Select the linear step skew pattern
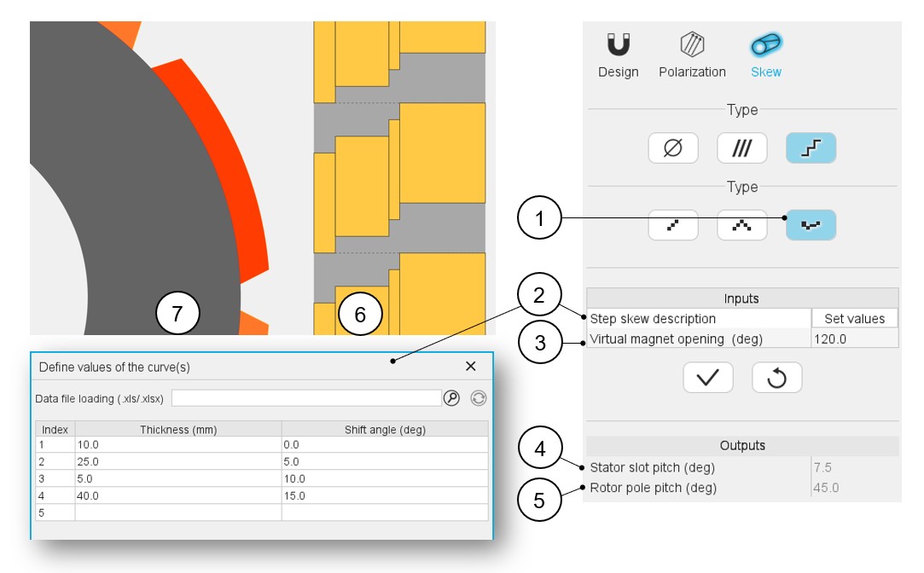This screenshot has width=924, height=573. [673, 225]
